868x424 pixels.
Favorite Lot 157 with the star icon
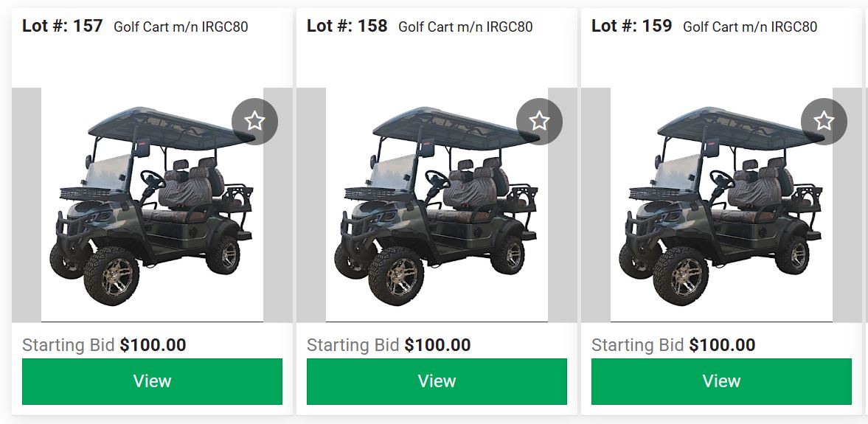[x=254, y=121]
